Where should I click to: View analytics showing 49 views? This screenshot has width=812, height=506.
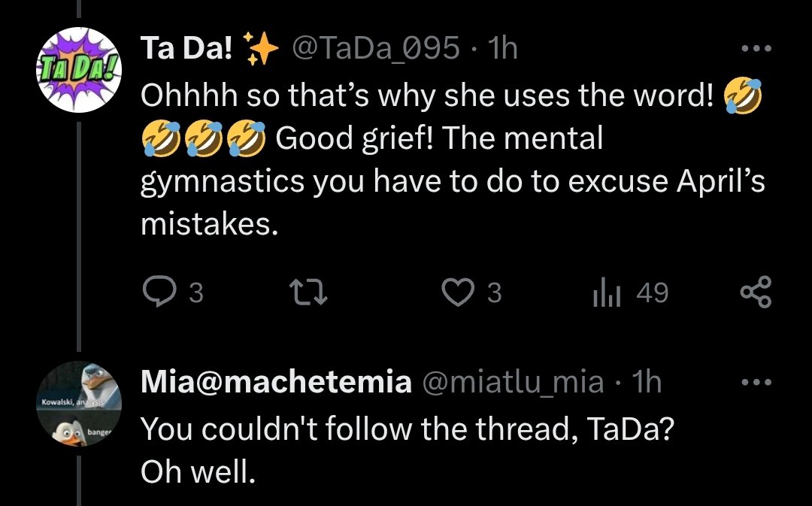click(631, 292)
